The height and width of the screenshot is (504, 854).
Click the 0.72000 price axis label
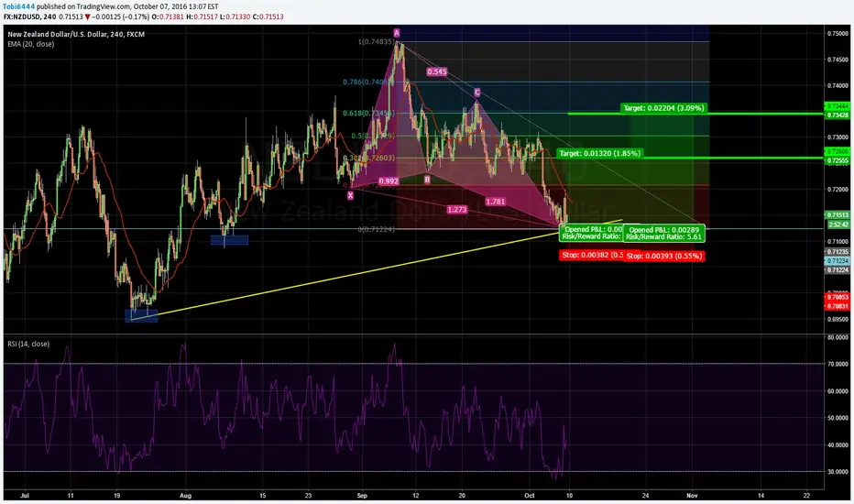[x=838, y=189]
